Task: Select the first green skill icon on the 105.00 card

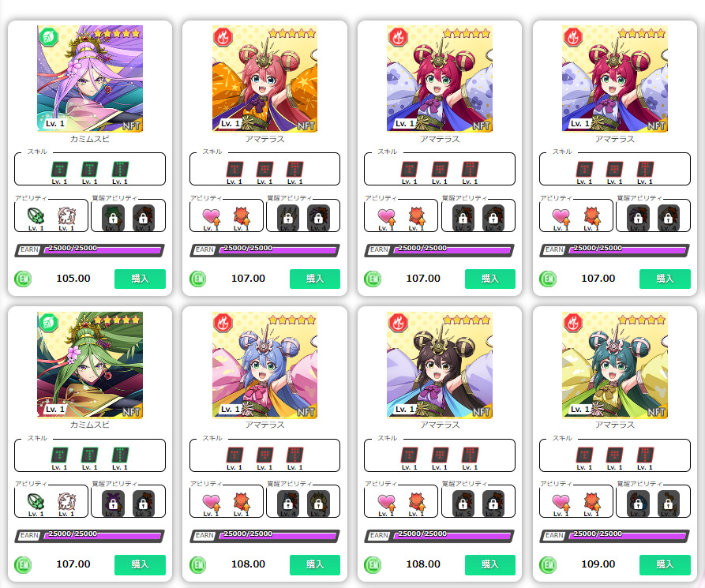Action: coord(59,170)
